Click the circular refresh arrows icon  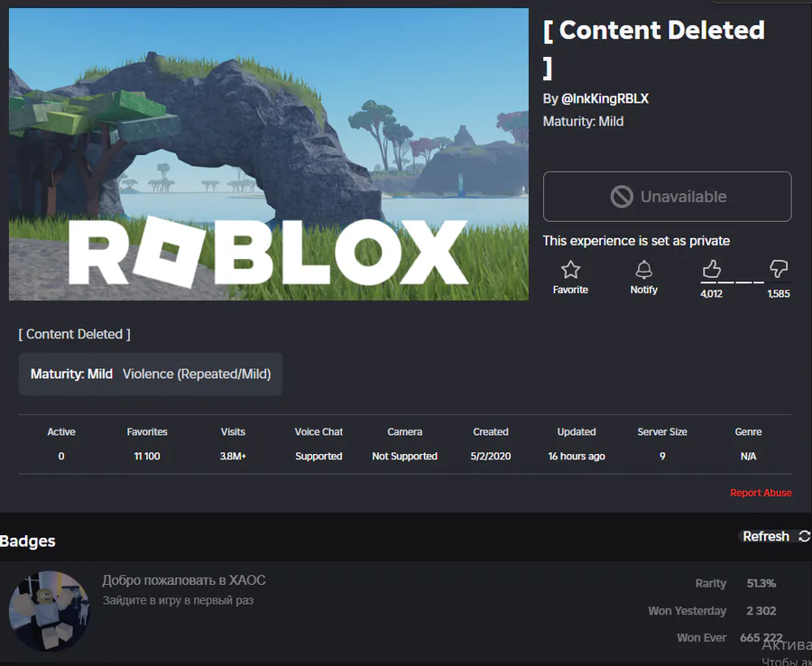[804, 537]
